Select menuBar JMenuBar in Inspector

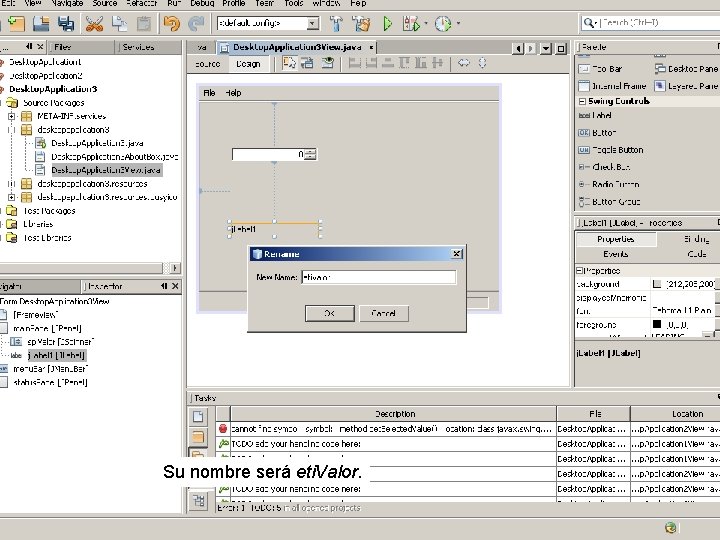click(50, 369)
